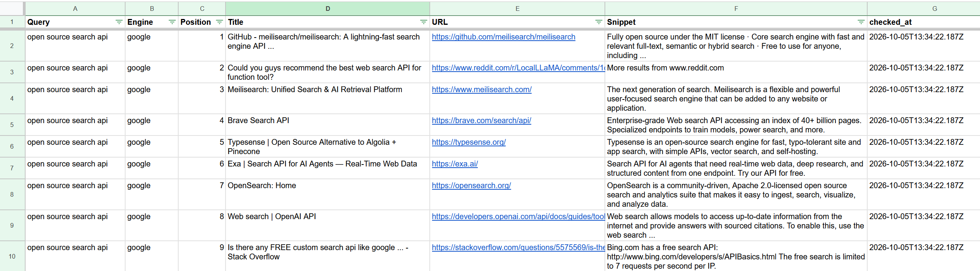Select row 4 header
The image size is (980, 271).
[x=12, y=98]
